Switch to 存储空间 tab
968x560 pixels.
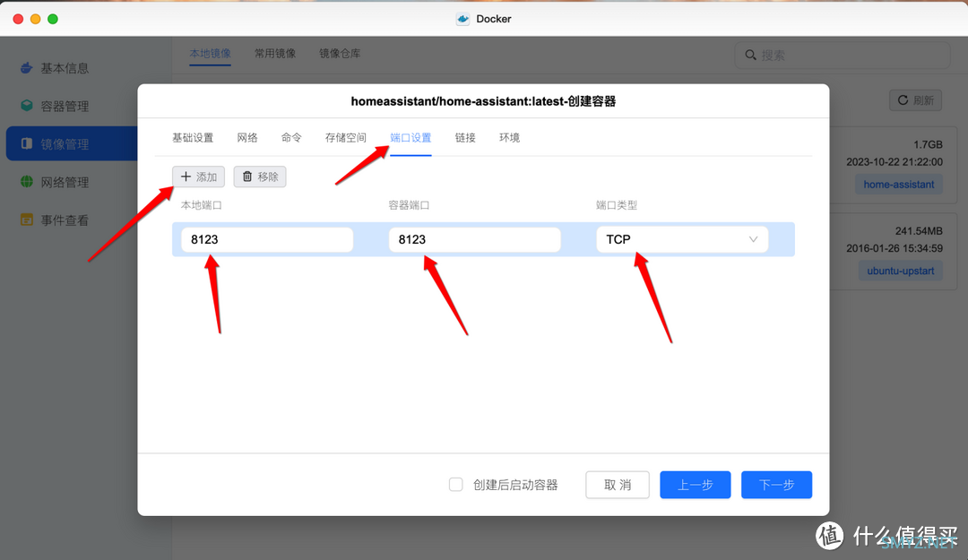[x=346, y=138]
